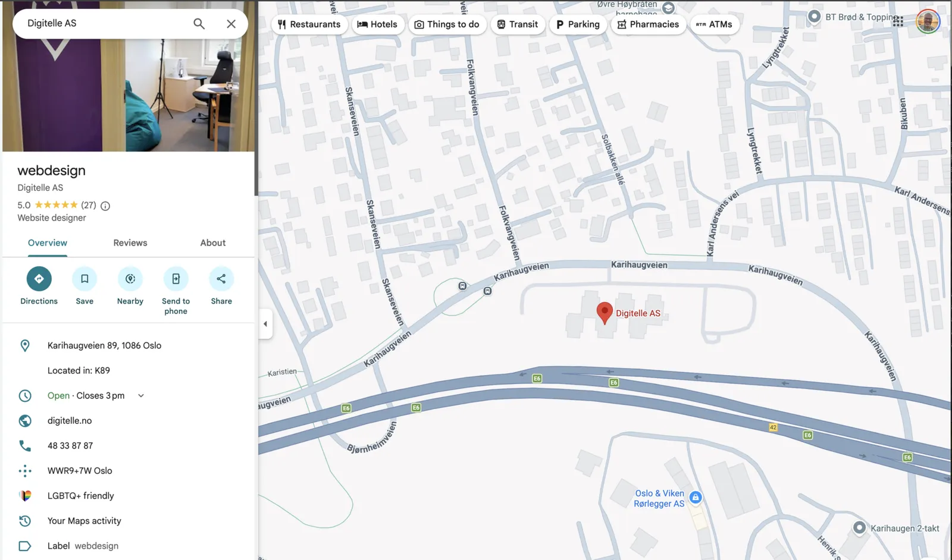The width and height of the screenshot is (952, 560).
Task: Click the red Digitelle AS map pin
Action: (605, 313)
